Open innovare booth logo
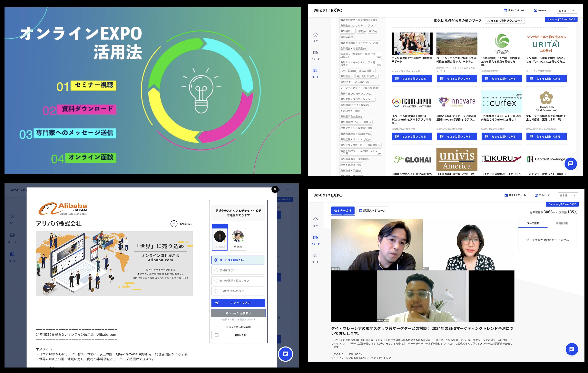Viewport: 588px width, 373px height. point(457,102)
